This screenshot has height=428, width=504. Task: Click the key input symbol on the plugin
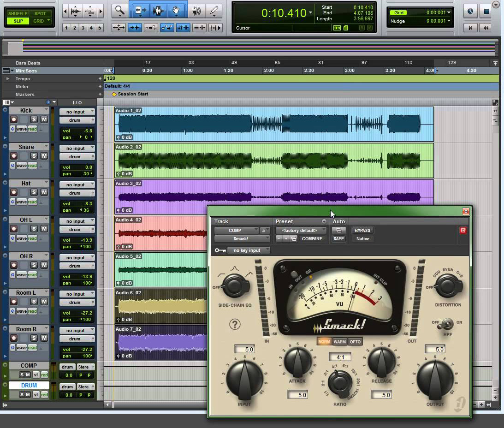click(x=220, y=250)
